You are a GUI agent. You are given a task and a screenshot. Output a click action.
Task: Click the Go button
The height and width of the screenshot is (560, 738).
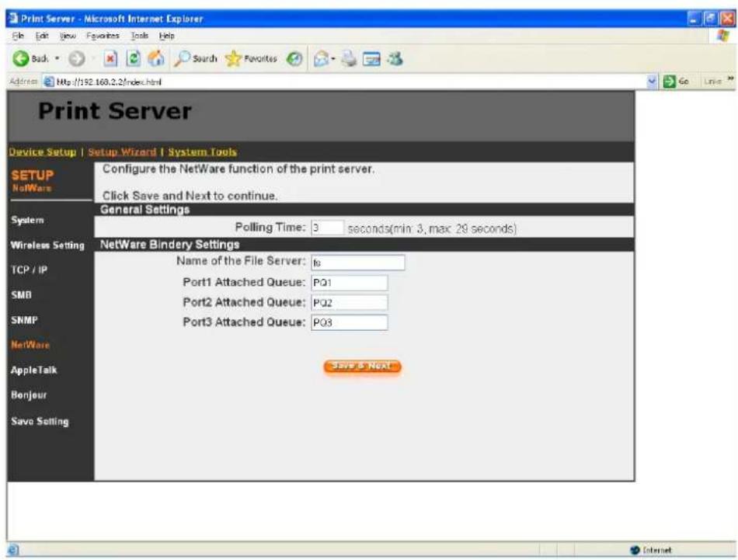pos(677,82)
